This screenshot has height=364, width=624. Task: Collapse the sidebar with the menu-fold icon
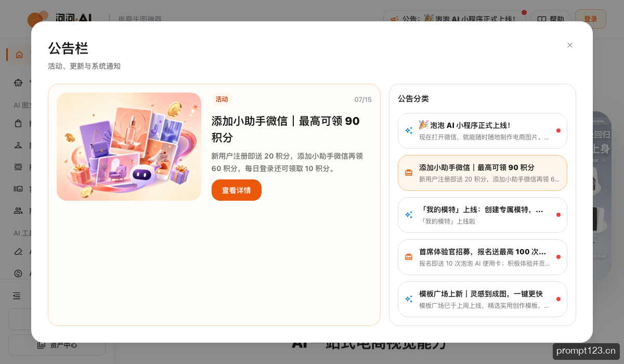(17, 296)
